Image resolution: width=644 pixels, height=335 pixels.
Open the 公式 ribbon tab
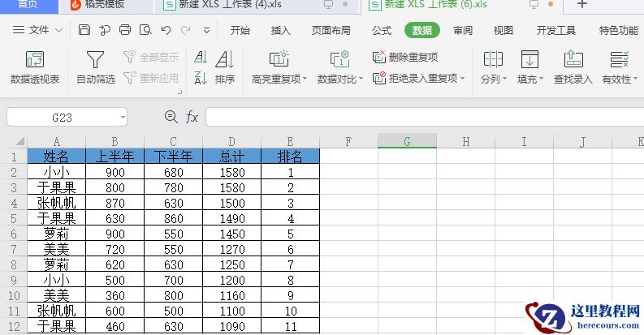(x=382, y=30)
